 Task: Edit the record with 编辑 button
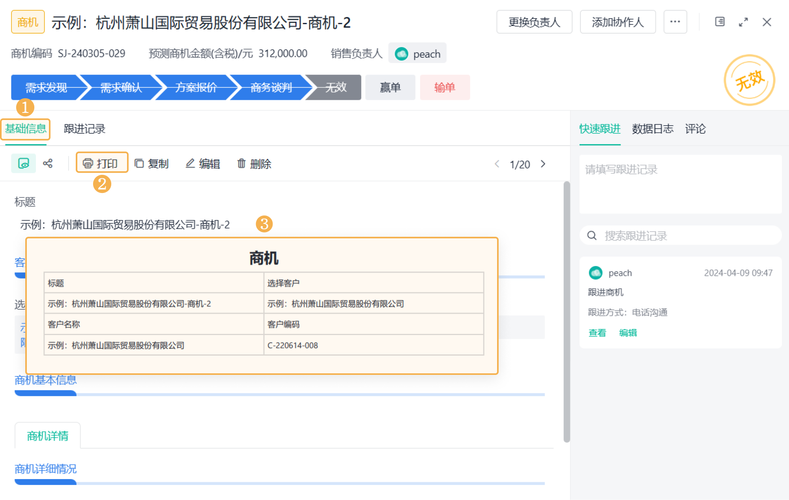(x=203, y=163)
